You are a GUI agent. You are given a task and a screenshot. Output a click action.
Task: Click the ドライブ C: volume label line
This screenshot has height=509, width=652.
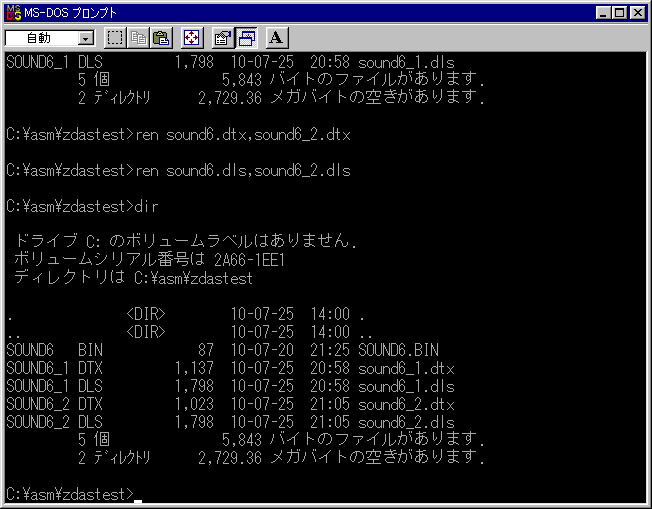coord(186,241)
